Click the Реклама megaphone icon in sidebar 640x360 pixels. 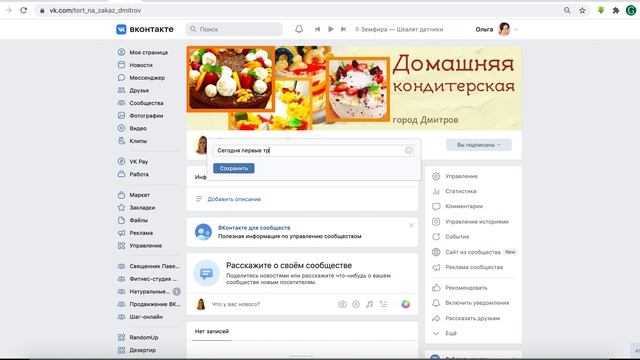[121, 233]
